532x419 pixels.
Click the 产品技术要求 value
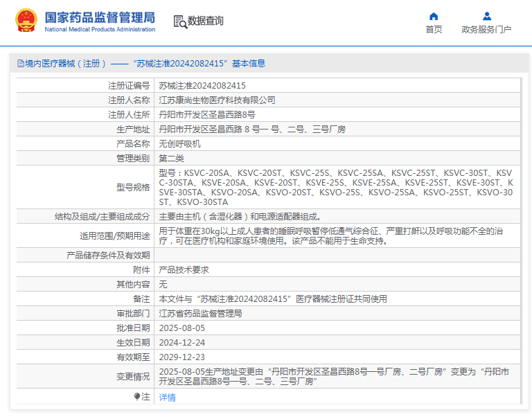click(184, 270)
